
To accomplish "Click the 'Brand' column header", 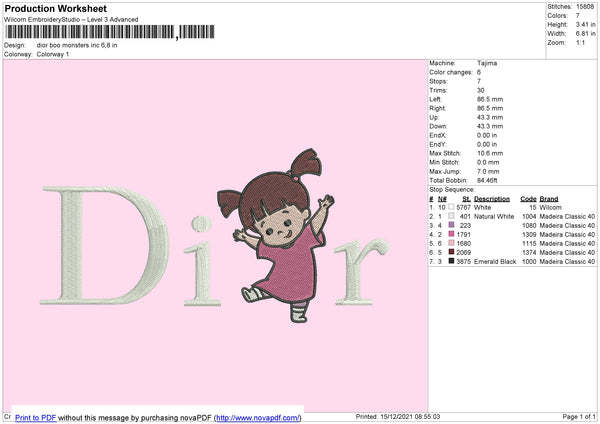I will (549, 199).
